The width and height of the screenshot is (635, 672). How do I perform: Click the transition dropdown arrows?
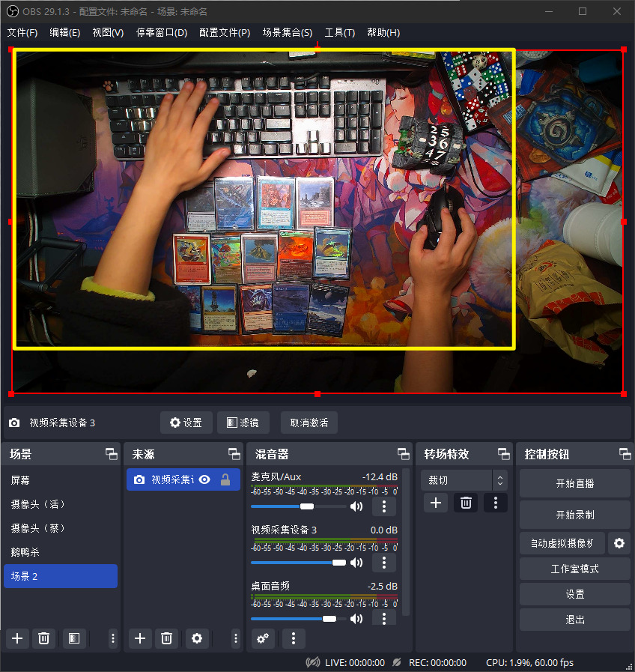pyautogui.click(x=500, y=480)
